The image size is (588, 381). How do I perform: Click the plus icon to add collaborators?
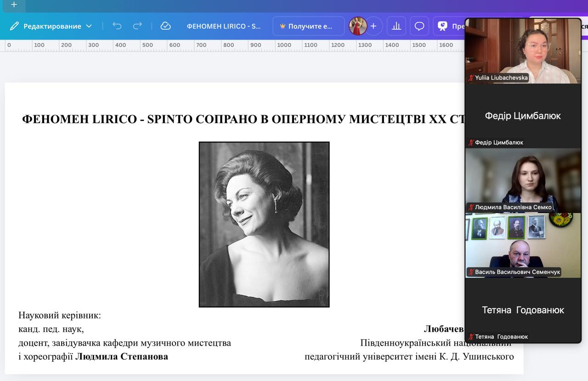coord(373,26)
